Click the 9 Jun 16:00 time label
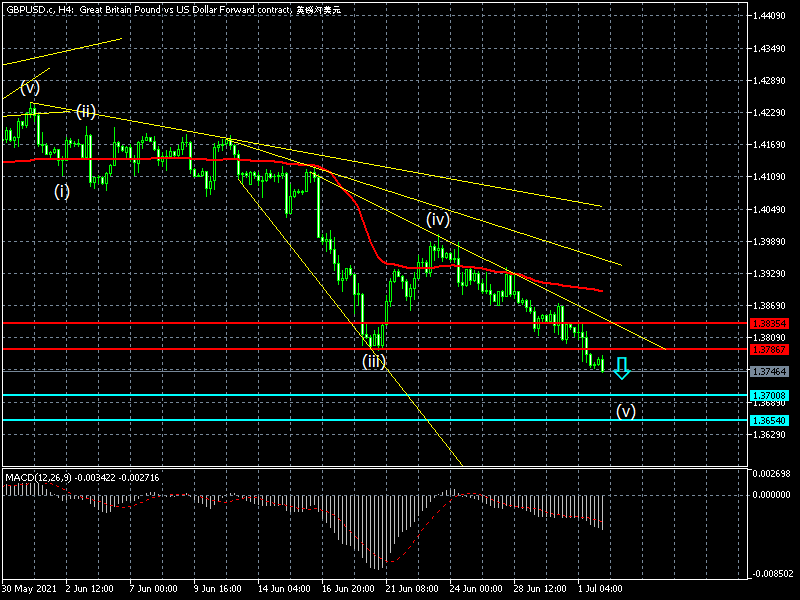 (217, 589)
